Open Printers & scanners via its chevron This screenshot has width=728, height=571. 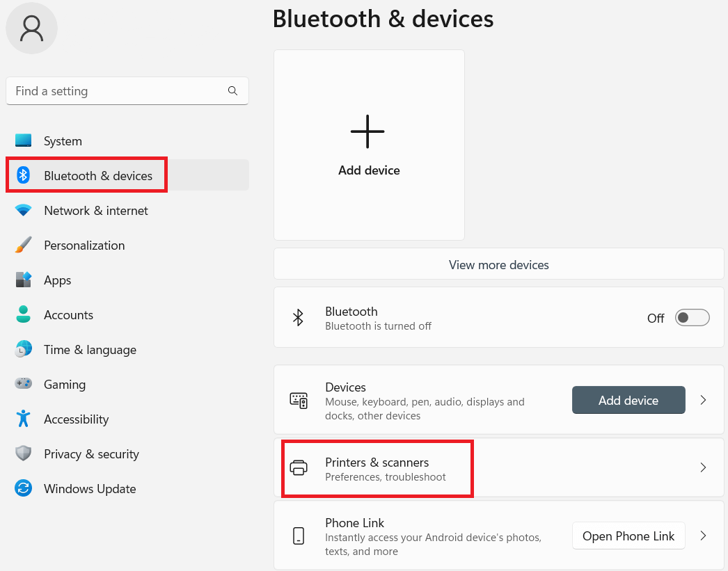(x=703, y=467)
